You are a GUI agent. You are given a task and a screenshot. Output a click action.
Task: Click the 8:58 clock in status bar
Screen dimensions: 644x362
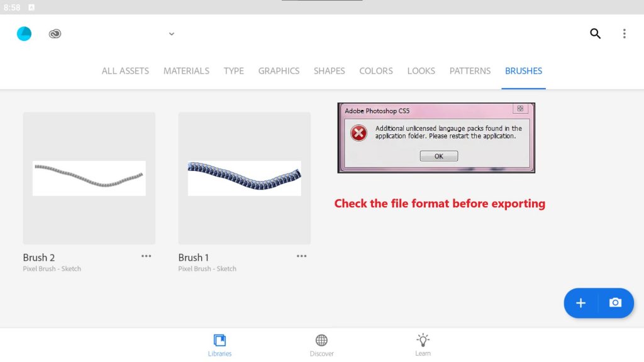pyautogui.click(x=12, y=8)
